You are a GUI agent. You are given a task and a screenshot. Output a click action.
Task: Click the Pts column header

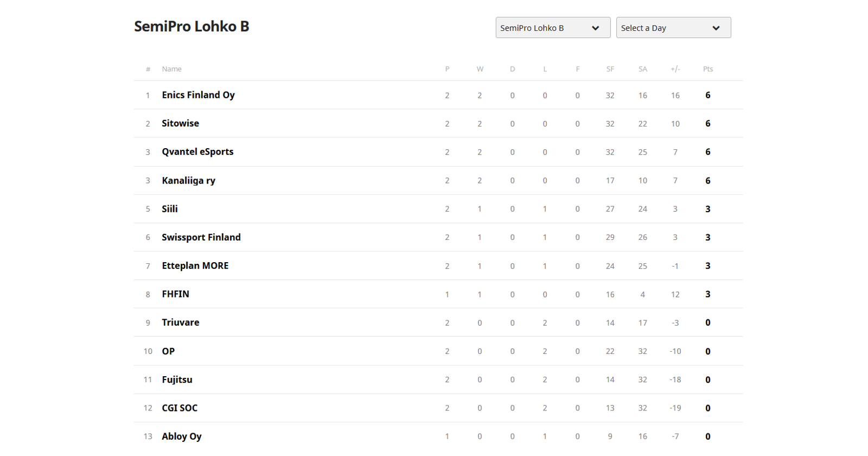pos(707,69)
